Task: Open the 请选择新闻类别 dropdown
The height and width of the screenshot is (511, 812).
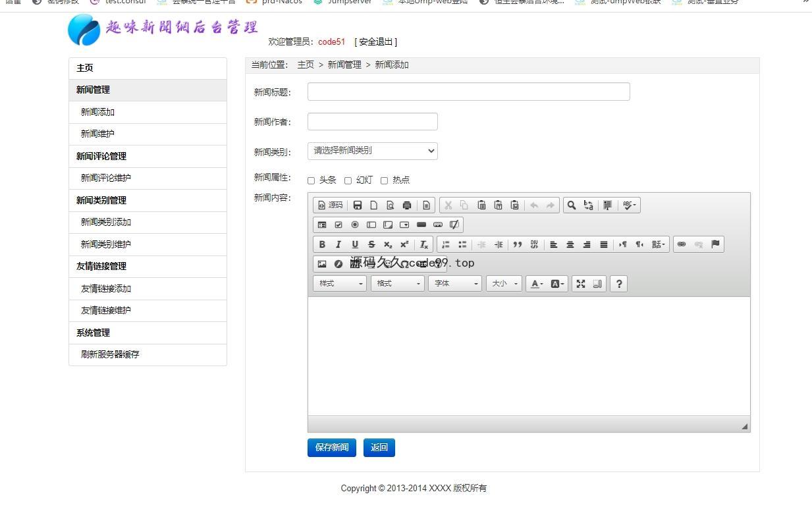Action: [x=373, y=151]
